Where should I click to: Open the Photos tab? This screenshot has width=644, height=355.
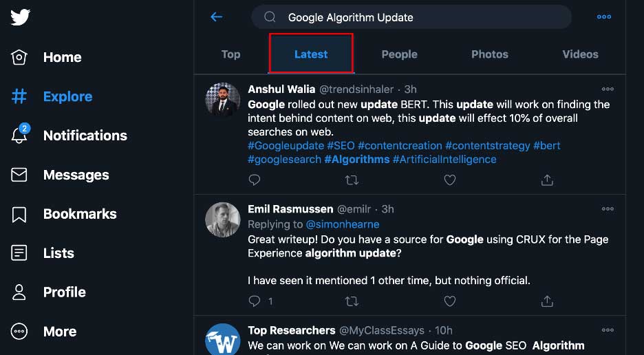[490, 54]
